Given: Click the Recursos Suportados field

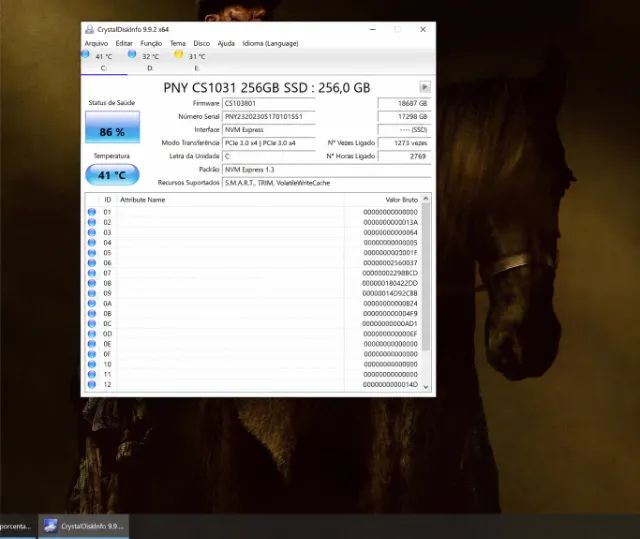Looking at the screenshot, I should tap(327, 183).
